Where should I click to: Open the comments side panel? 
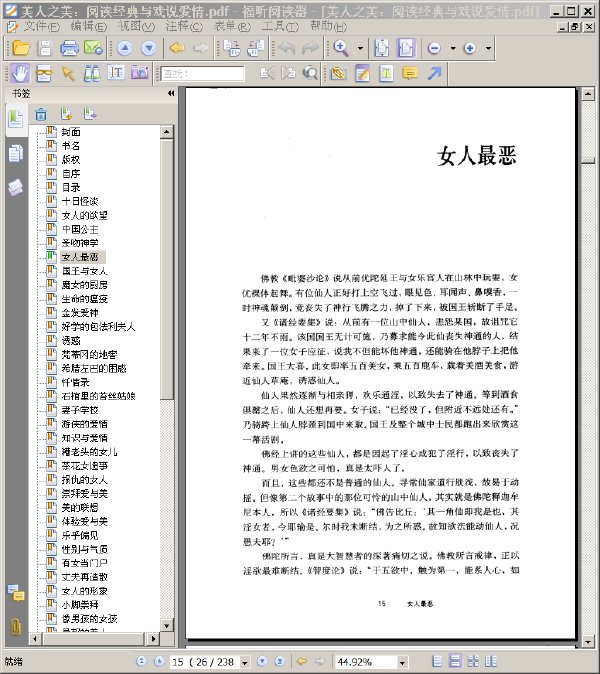tap(16, 592)
